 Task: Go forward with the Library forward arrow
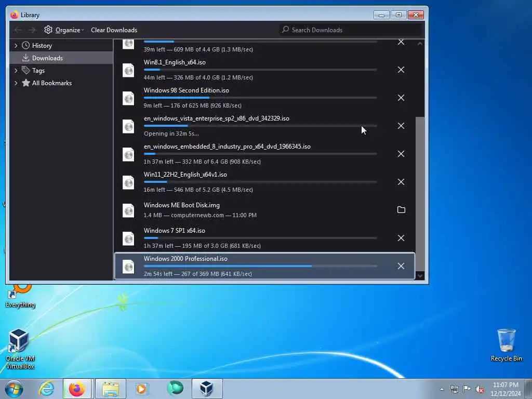(32, 30)
